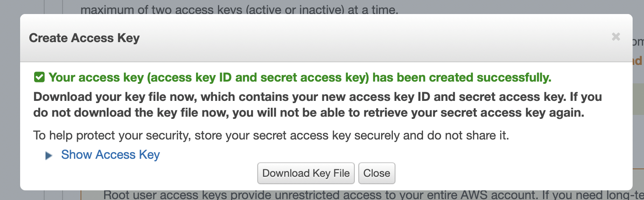Click the Create Access Key dialog title
The width and height of the screenshot is (644, 200).
coord(84,38)
